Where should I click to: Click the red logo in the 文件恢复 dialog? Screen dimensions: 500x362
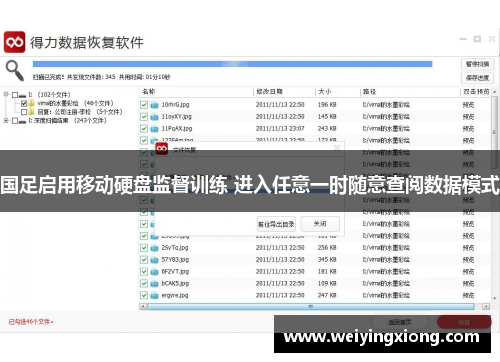click(162, 149)
